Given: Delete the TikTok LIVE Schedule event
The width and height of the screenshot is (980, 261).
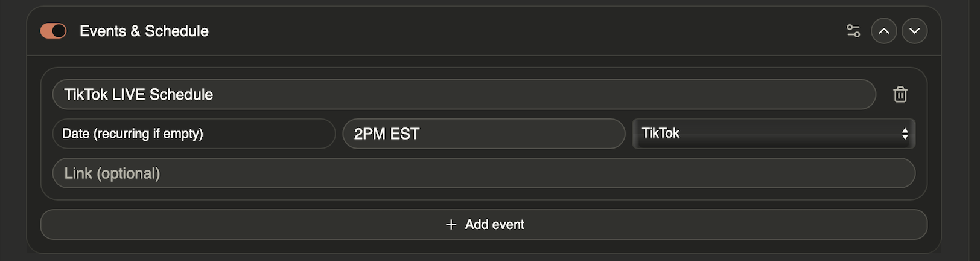Looking at the screenshot, I should point(900,94).
